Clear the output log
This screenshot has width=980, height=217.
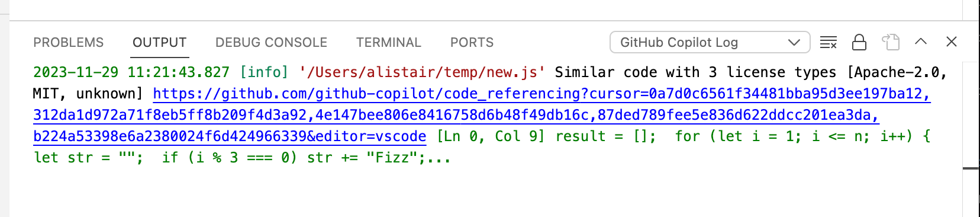[828, 42]
